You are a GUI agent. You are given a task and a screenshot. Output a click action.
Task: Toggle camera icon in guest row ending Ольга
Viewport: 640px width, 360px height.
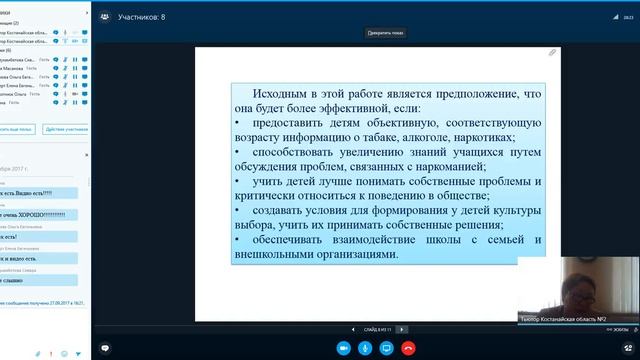[75, 94]
